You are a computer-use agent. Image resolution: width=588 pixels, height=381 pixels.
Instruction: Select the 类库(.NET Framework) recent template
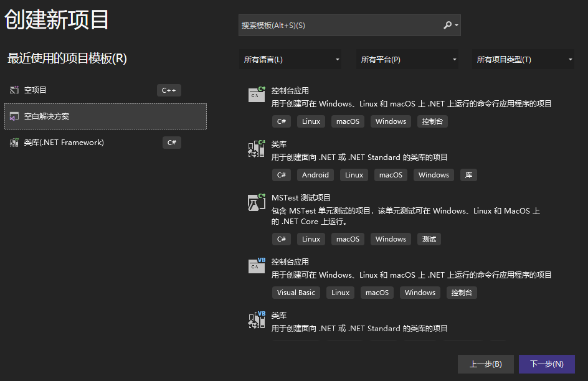pyautogui.click(x=105, y=143)
